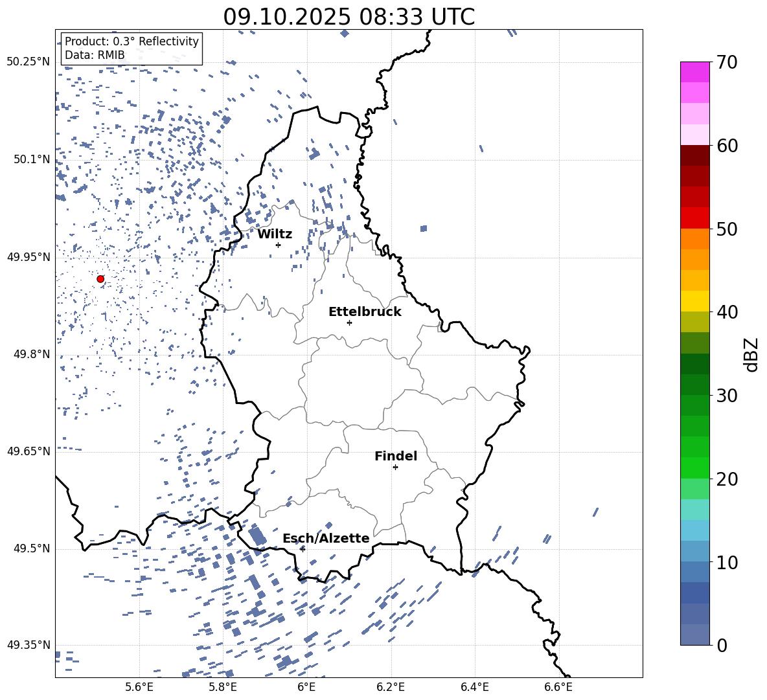767x700 pixels.
Task: Pick the turquoise swatch between 10 and 20 dBZ
Action: point(694,510)
